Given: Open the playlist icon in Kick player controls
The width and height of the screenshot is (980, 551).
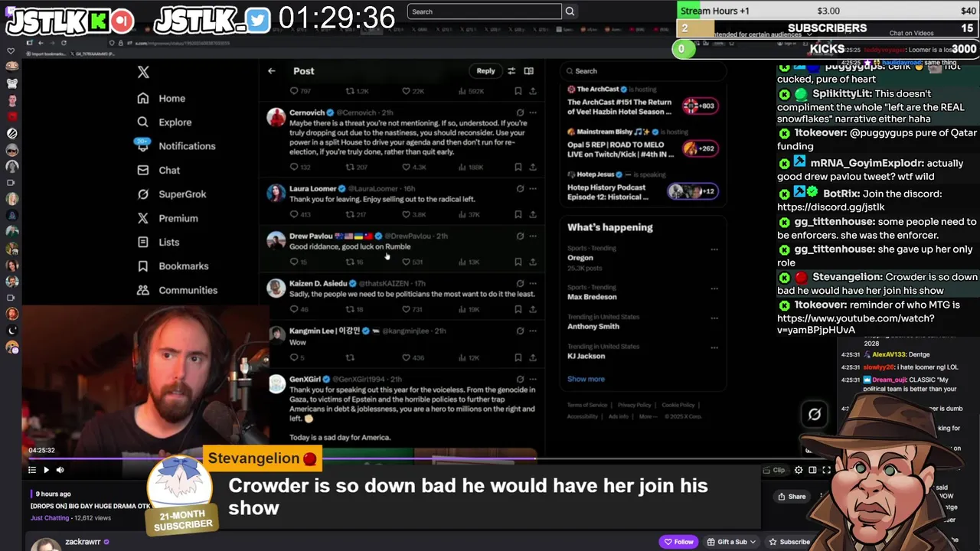Looking at the screenshot, I should pyautogui.click(x=32, y=470).
